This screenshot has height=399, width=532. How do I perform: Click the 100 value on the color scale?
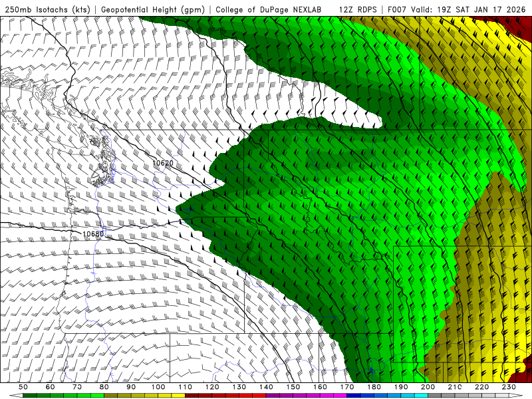pos(158,387)
